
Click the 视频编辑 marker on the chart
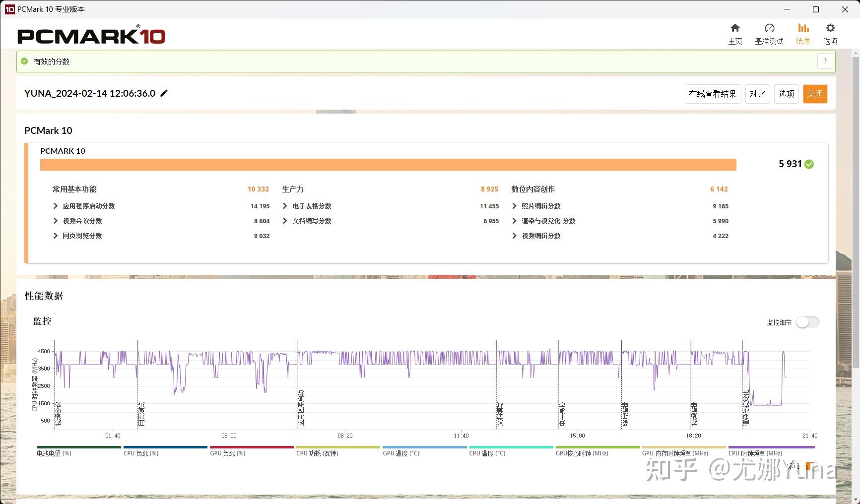[x=694, y=414]
